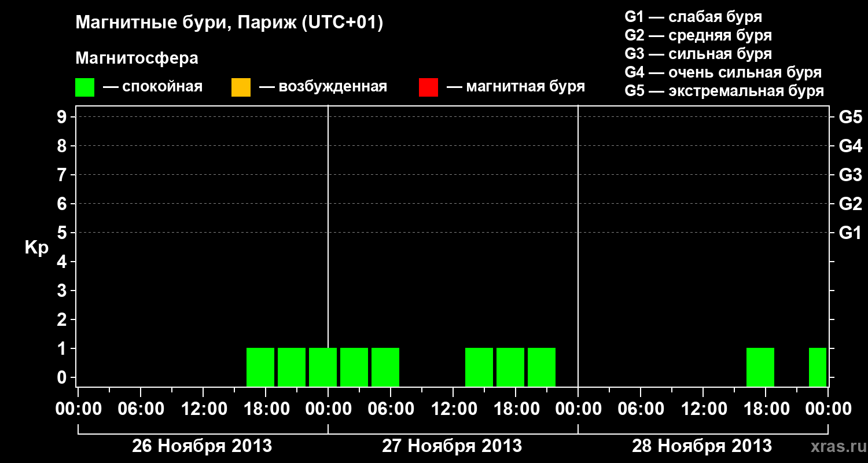Click the 01:00–04:00 bar on 27 Ноября
The height and width of the screenshot is (463, 868).
[x=354, y=367]
